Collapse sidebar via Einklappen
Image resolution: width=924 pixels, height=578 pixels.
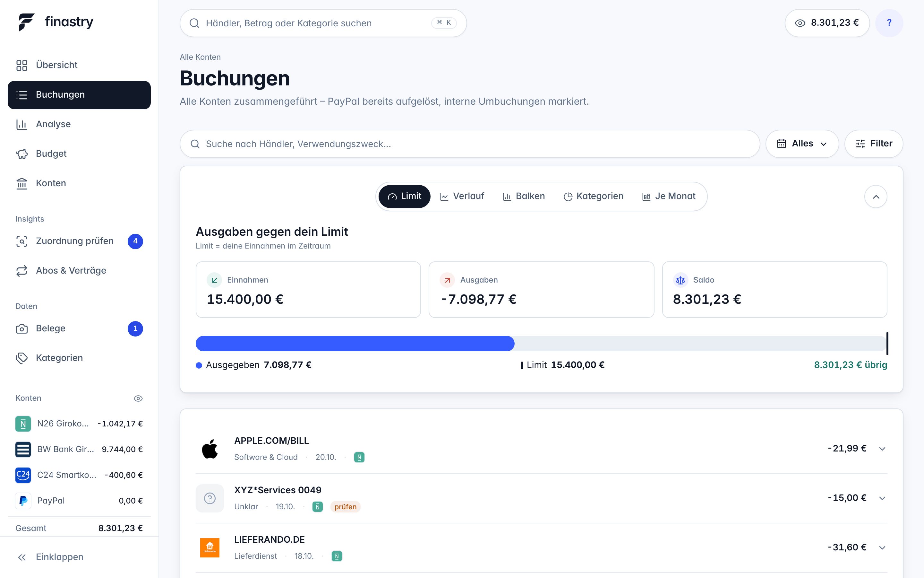coord(79,557)
